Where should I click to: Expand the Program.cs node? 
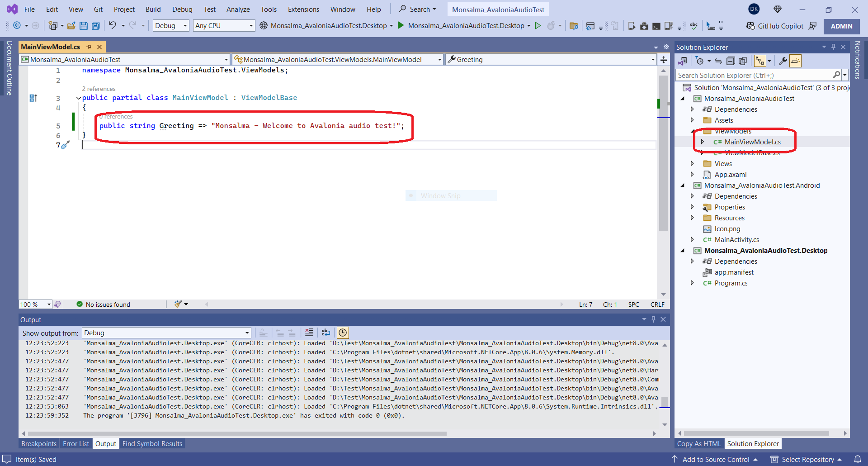[x=692, y=283]
